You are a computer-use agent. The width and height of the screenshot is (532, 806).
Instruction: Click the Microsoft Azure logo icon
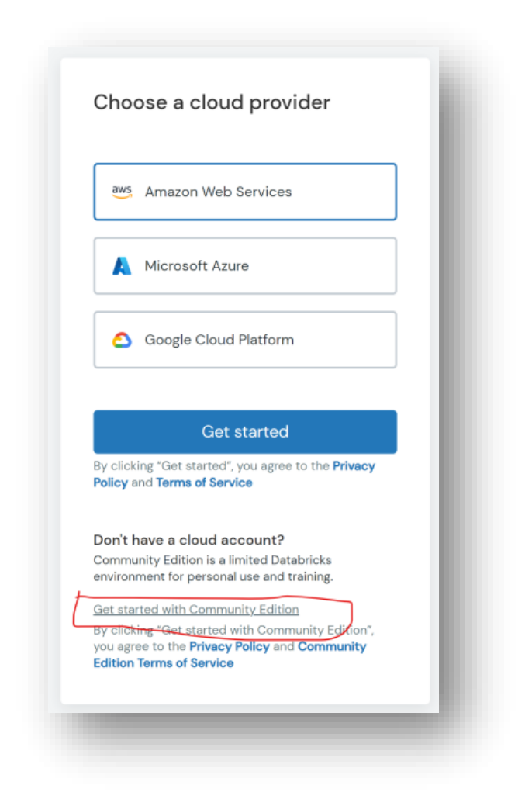(122, 266)
